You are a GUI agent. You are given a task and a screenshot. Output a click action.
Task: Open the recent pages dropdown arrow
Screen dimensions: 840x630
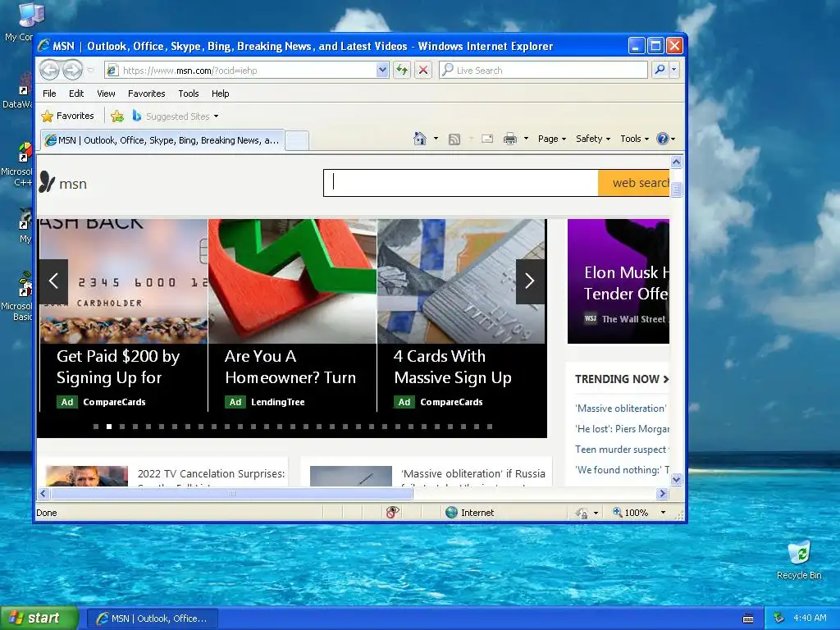click(90, 71)
